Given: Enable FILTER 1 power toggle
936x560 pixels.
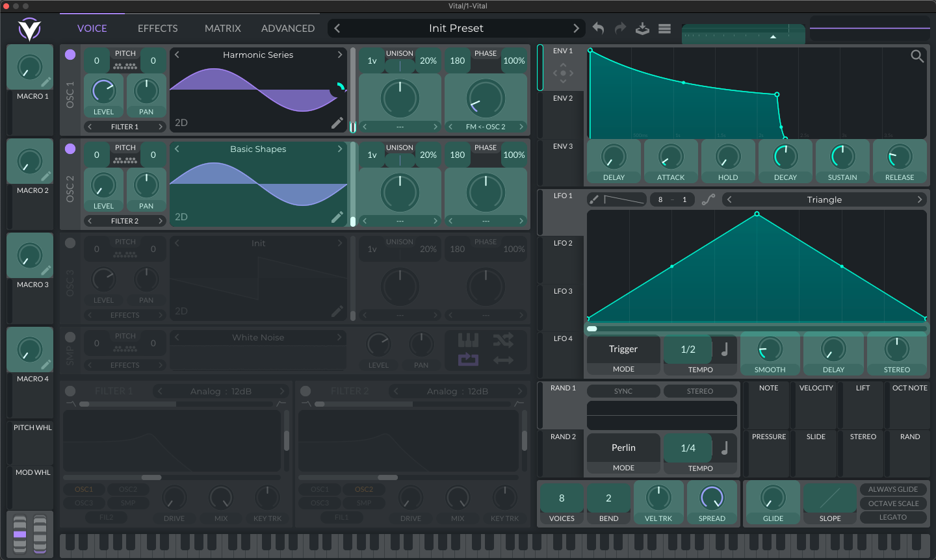Looking at the screenshot, I should click(x=70, y=391).
